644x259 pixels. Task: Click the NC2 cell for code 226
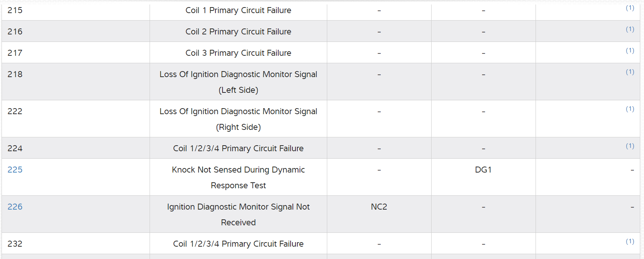379,207
